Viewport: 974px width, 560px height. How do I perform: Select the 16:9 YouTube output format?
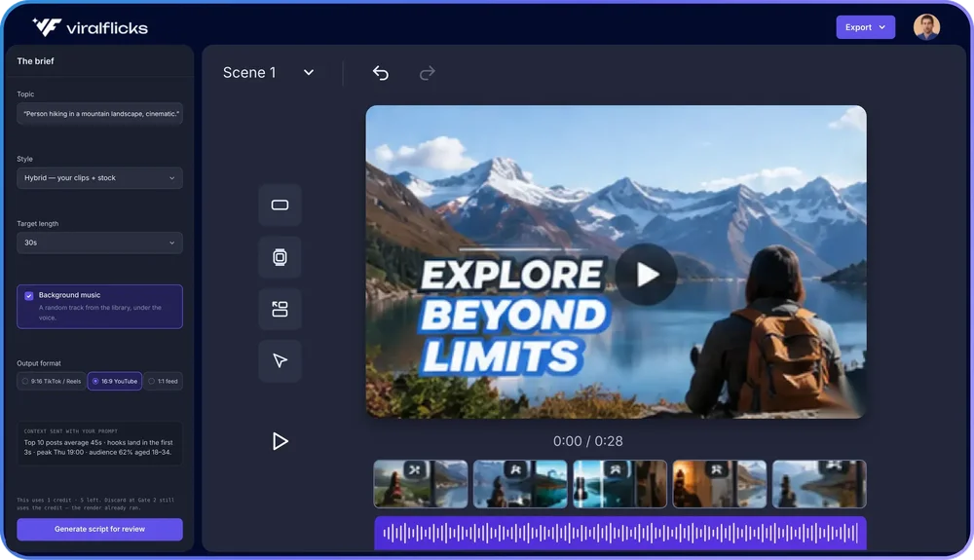tap(115, 381)
